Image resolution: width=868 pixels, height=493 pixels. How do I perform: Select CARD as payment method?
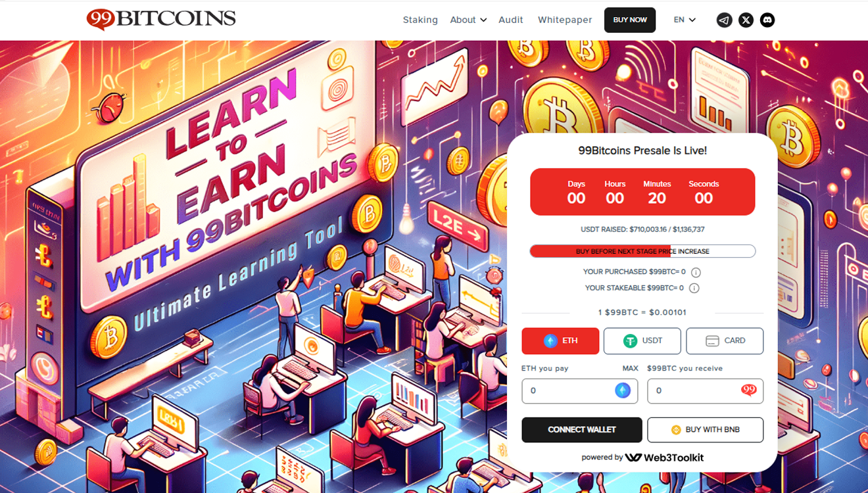click(x=725, y=341)
